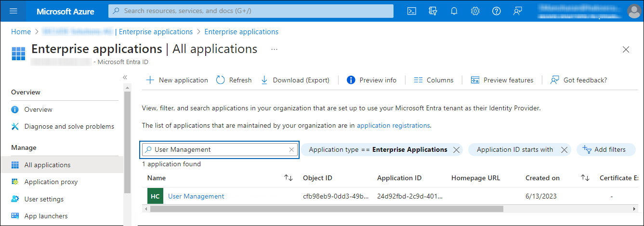Viewport: 644px width, 226px height.
Task: Open the application registrations link
Action: (393, 125)
